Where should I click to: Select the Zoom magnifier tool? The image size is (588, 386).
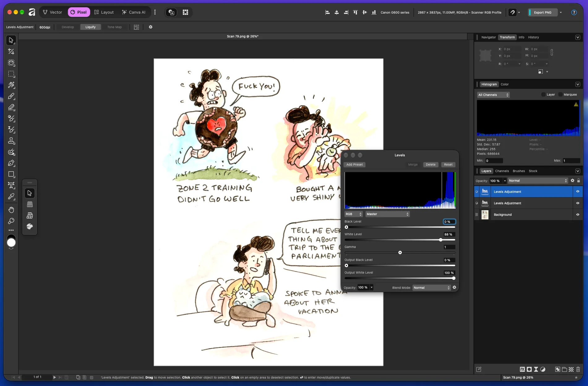(x=11, y=221)
